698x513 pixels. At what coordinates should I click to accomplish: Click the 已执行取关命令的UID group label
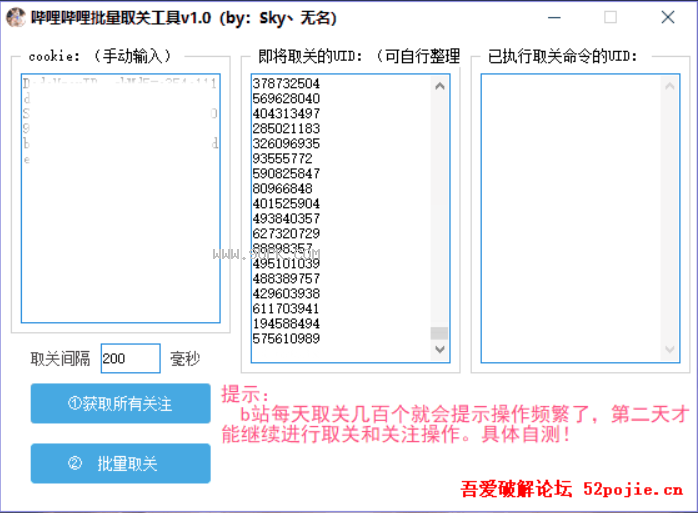(562, 56)
